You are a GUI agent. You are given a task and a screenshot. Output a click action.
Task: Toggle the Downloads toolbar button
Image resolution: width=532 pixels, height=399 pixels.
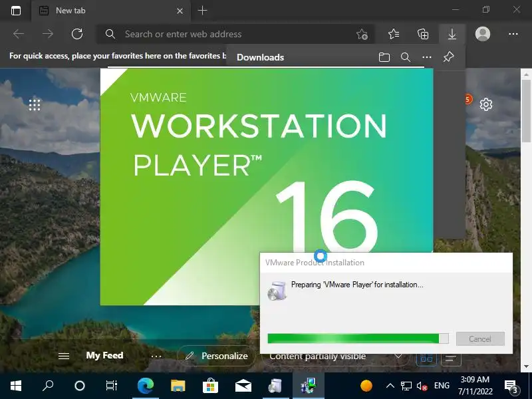pyautogui.click(x=452, y=34)
